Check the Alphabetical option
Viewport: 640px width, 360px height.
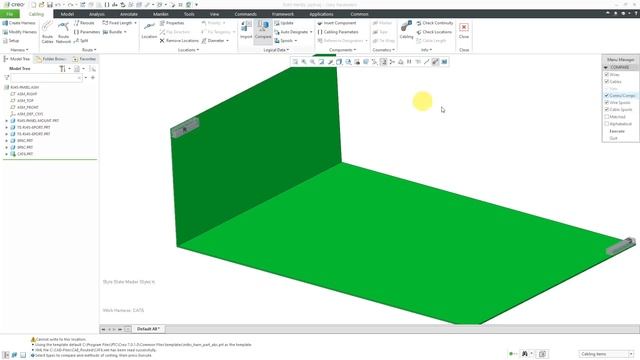(x=607, y=124)
